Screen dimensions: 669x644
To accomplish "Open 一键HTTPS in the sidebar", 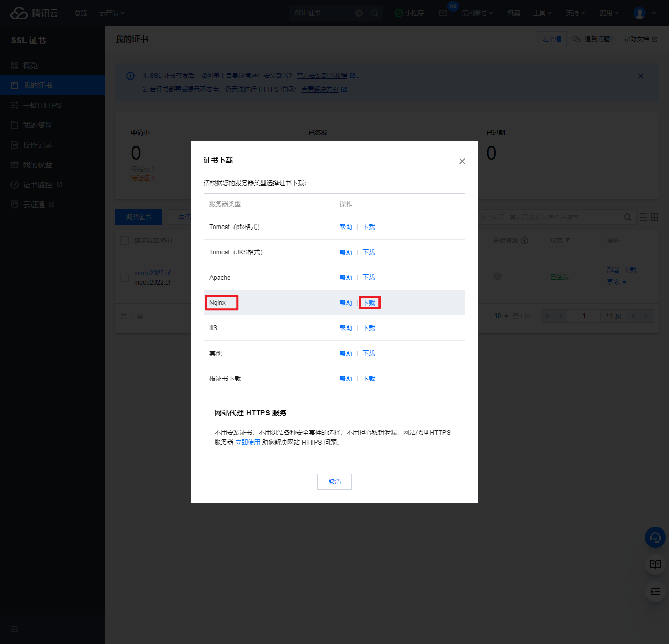I will coord(52,105).
